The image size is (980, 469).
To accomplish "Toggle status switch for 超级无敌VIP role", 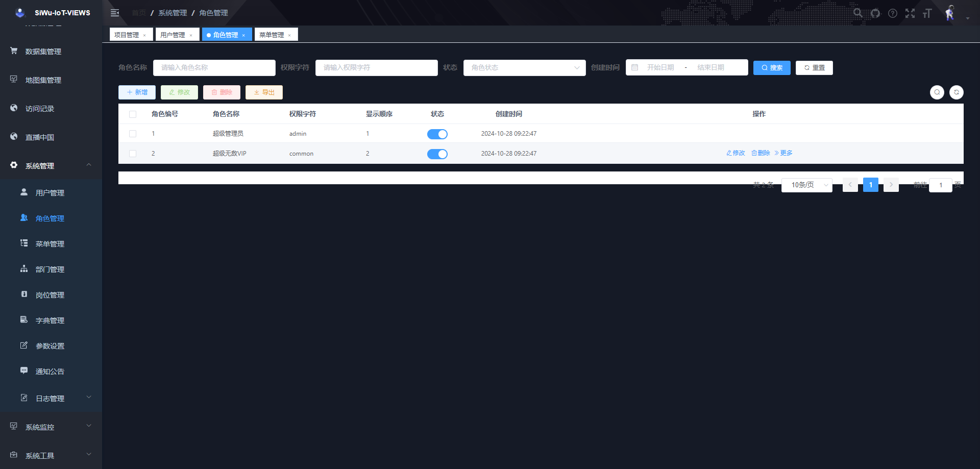I will click(437, 154).
